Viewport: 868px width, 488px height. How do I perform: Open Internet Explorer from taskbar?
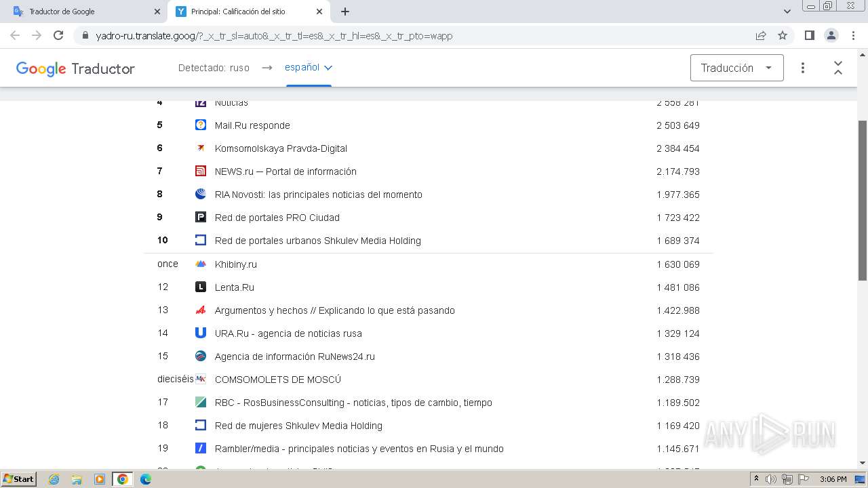coord(54,479)
